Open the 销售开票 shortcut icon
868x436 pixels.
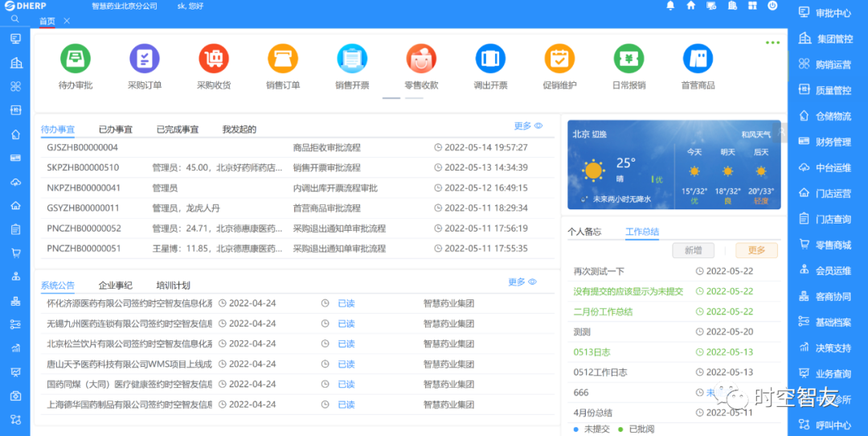(352, 59)
